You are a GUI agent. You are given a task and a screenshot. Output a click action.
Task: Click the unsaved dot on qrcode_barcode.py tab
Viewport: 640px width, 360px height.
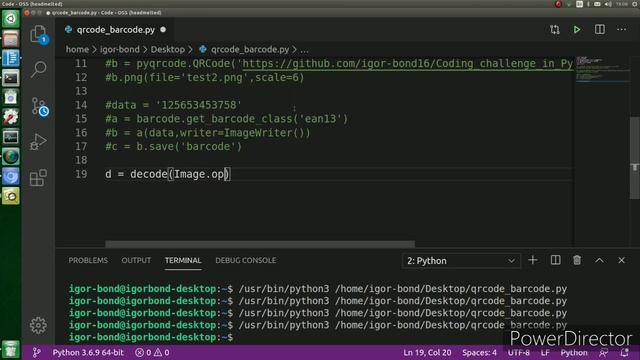click(x=163, y=29)
